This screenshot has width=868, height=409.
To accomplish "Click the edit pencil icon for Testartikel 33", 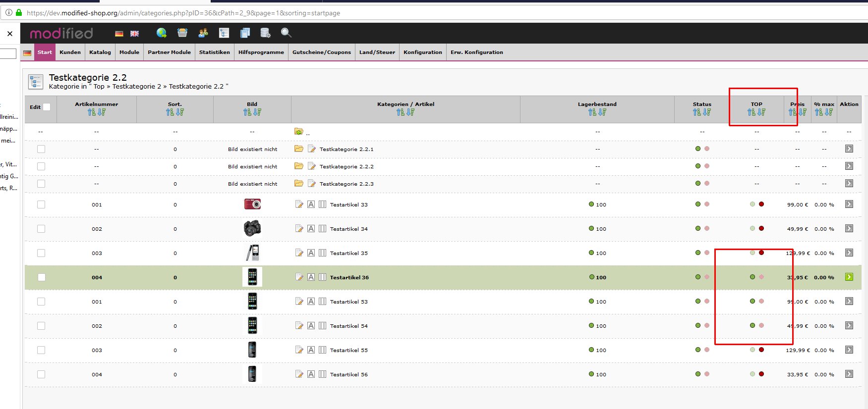I will coord(299,204).
